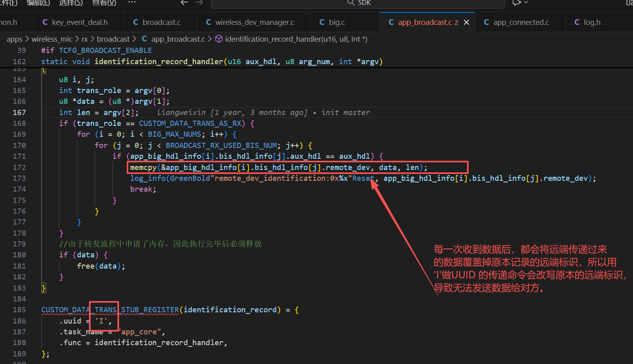Click the apps breadcrumb
This screenshot has width=633, height=364.
pyautogui.click(x=14, y=39)
